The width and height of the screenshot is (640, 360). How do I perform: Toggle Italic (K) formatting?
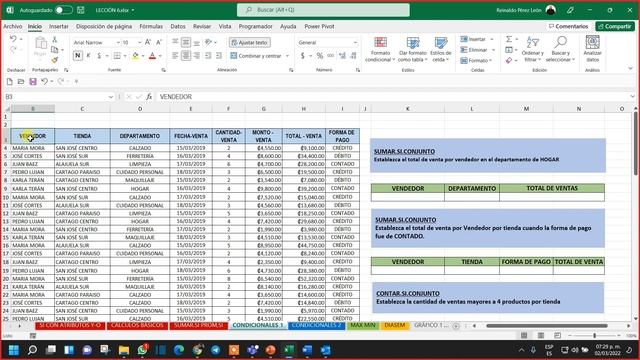88,56
